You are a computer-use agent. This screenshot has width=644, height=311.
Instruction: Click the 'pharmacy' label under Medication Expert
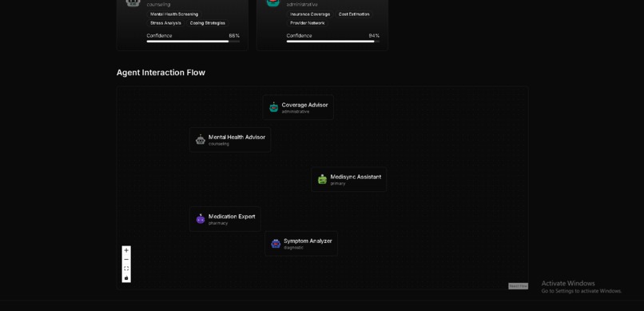218,224
